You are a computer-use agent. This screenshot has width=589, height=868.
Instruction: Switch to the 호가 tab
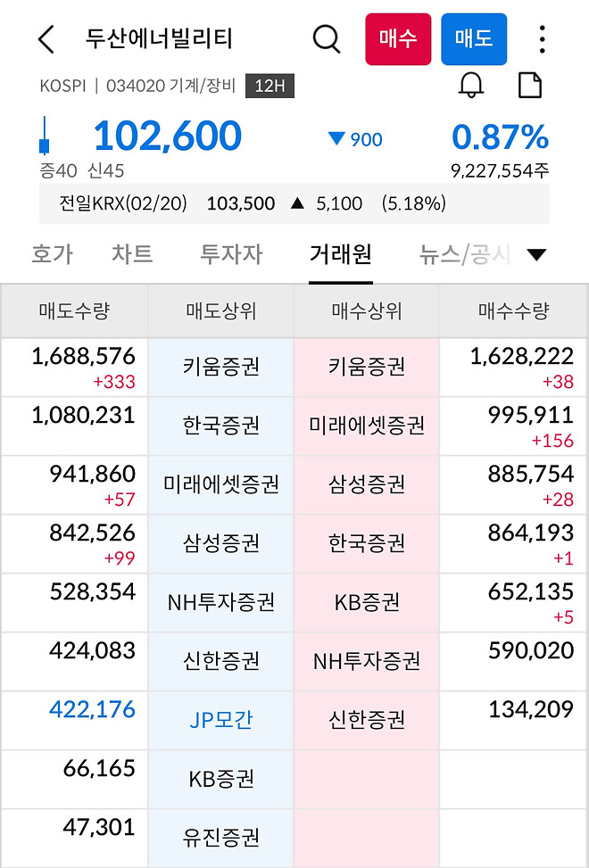[x=52, y=254]
